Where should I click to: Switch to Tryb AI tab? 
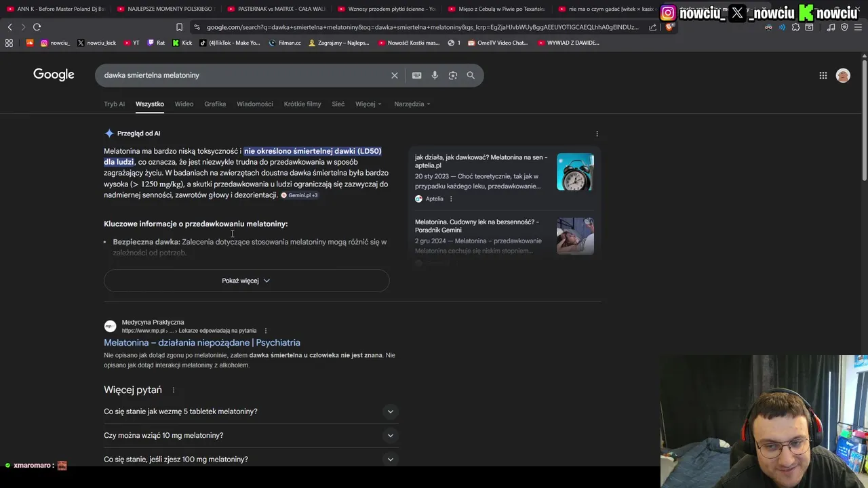click(x=114, y=104)
